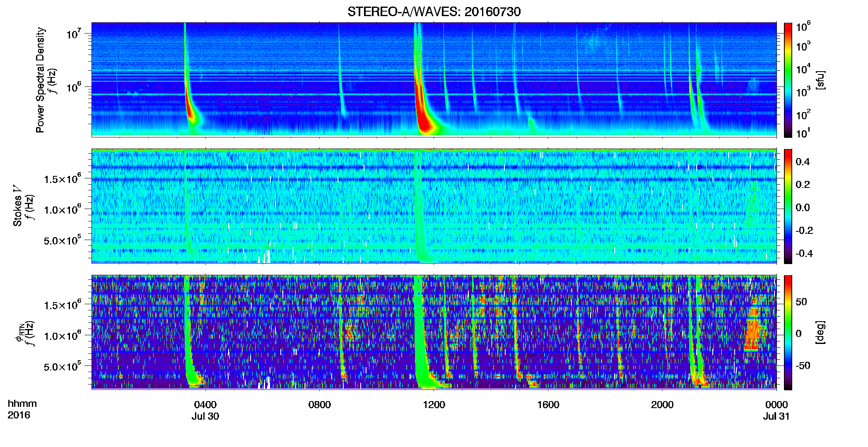Select the 10^3 label on the sfu colorbar
868x447 pixels.
pyautogui.click(x=803, y=91)
